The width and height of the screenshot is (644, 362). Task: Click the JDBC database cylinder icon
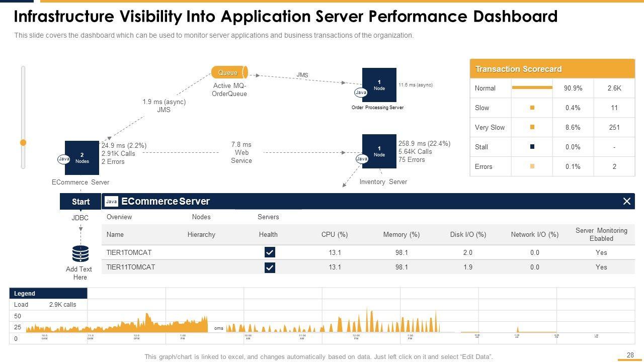point(80,254)
